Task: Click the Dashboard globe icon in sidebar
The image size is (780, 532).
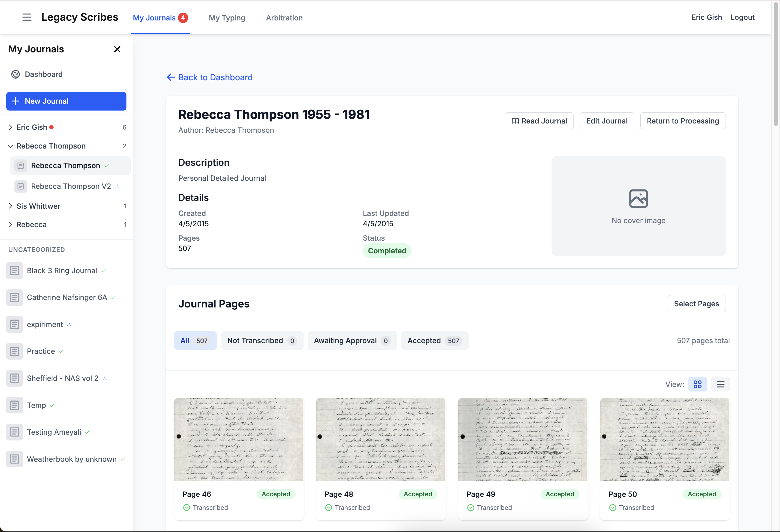Action: click(16, 74)
